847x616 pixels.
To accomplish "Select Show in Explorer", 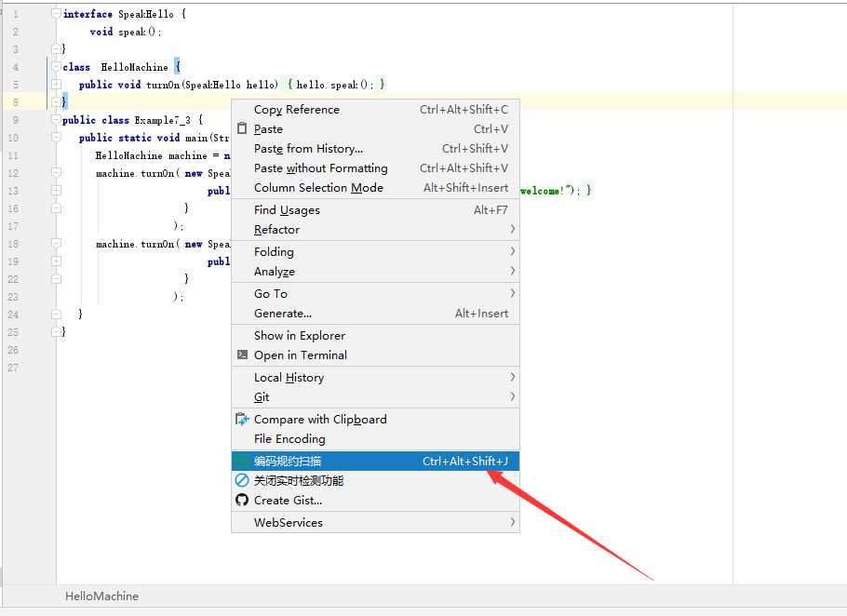I will [x=375, y=335].
